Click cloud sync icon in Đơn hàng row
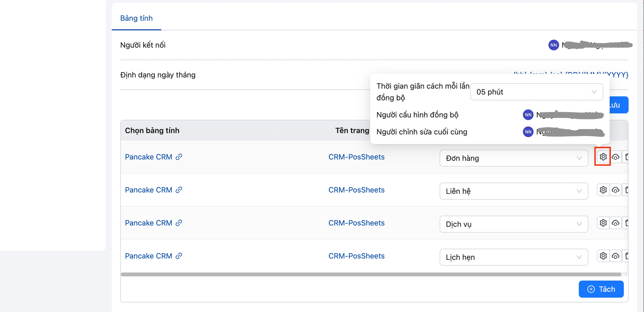 click(615, 157)
